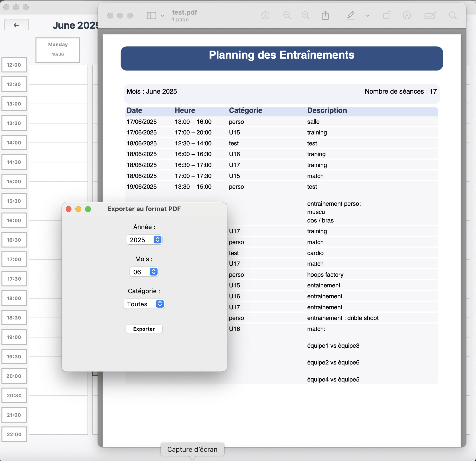The width and height of the screenshot is (476, 461).
Task: Select the Monday 16/06 day header
Action: tap(58, 50)
